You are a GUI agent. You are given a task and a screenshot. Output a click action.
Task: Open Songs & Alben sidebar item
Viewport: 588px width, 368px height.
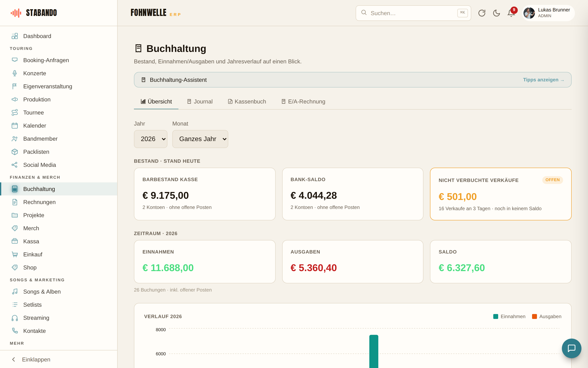59,292
